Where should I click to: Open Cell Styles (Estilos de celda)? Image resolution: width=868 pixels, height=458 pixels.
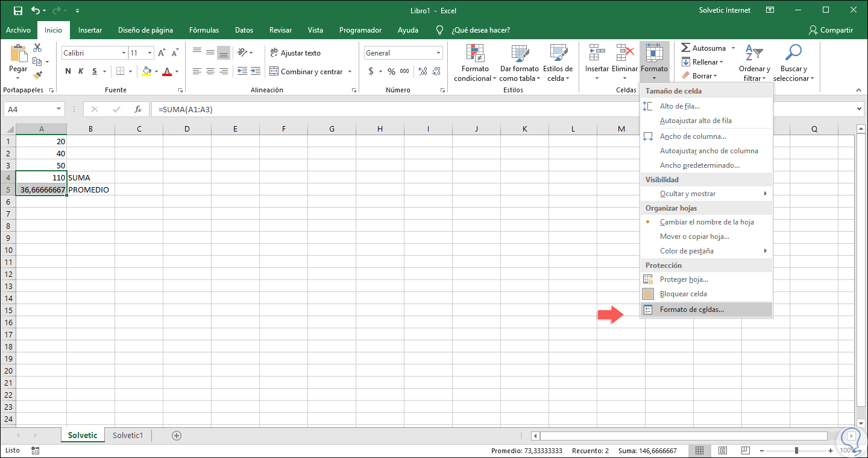pyautogui.click(x=558, y=63)
